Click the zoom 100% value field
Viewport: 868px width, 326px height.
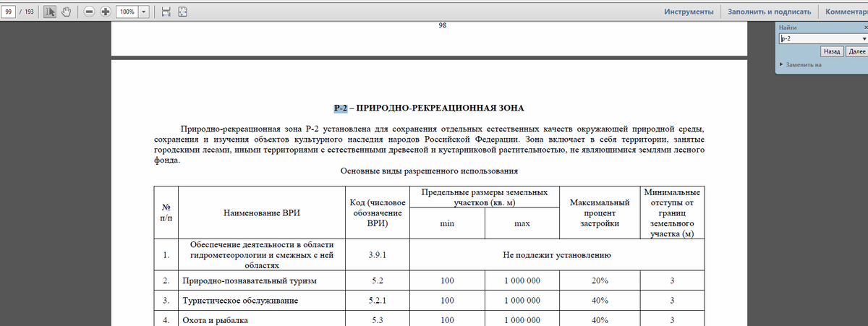point(127,12)
